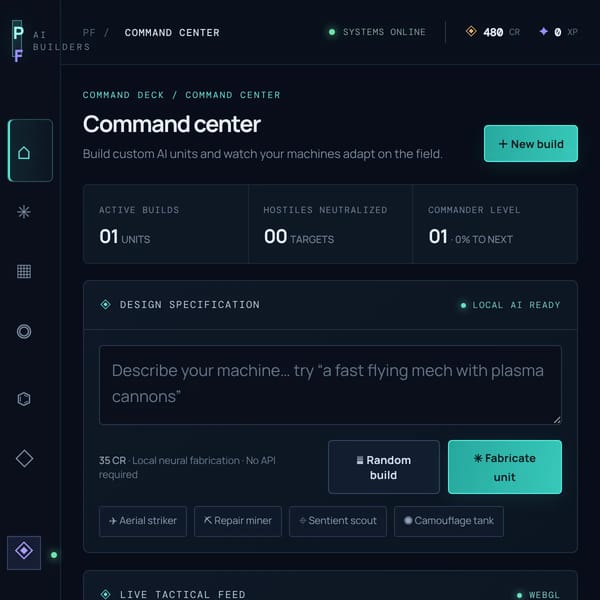This screenshot has width=600, height=600.
Task: Choose the Aerial striker preset chip
Action: (x=143, y=521)
